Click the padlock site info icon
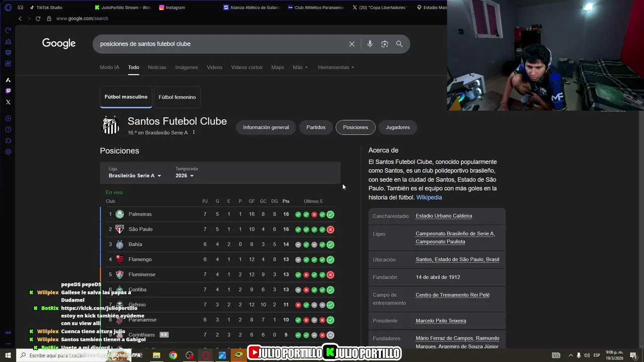The image size is (644, 362). click(x=49, y=19)
